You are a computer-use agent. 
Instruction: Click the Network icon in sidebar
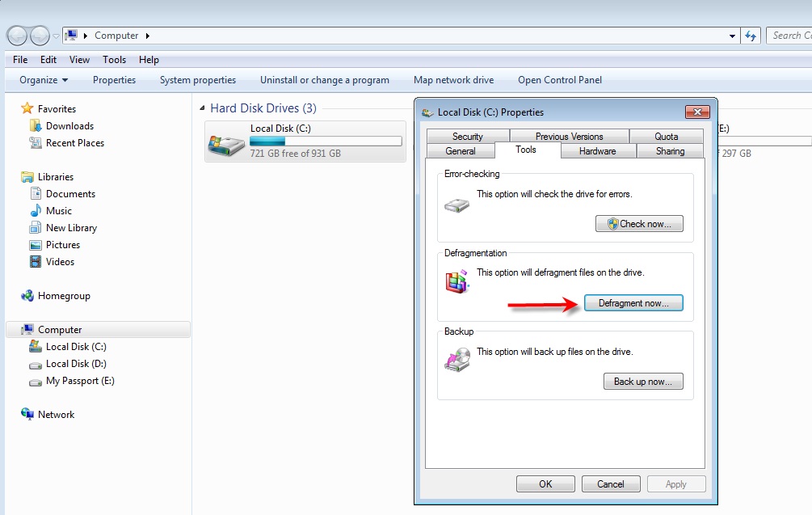click(x=27, y=414)
